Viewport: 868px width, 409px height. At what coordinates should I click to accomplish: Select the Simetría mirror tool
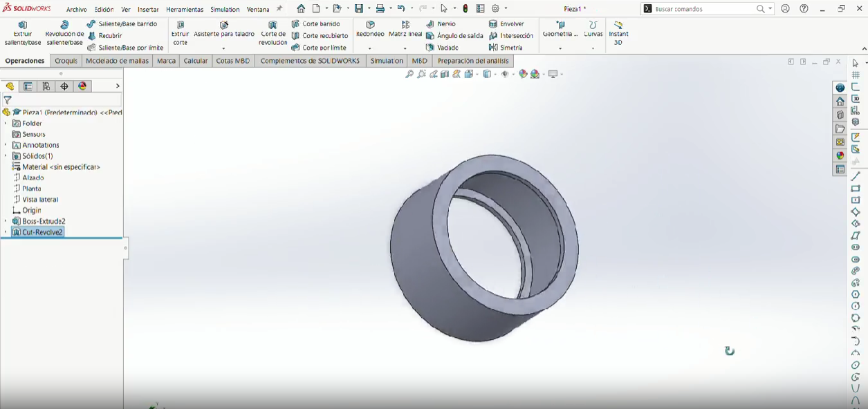click(x=506, y=48)
